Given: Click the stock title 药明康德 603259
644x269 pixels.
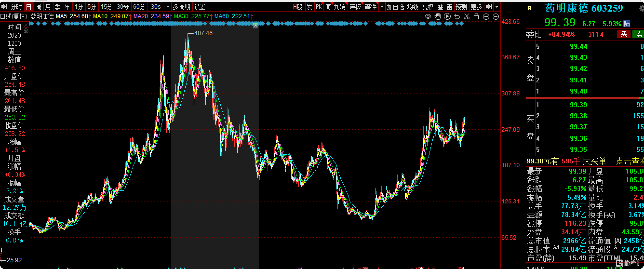Looking at the screenshot, I should coord(584,8).
